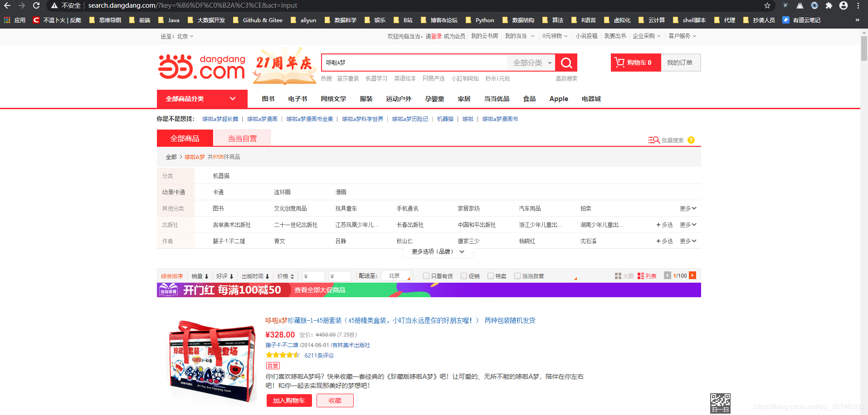Click the search box with 哆啦A梦
868x415 pixels.
click(414, 63)
